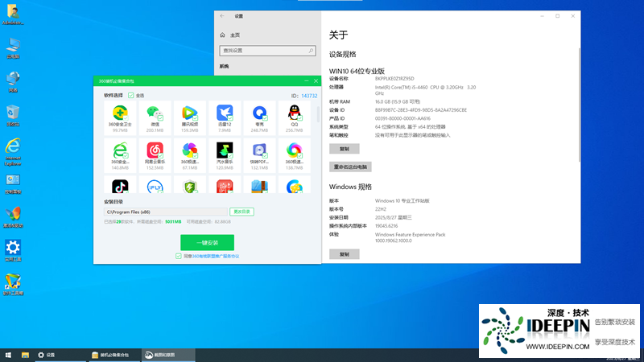644x362 pixels.
Task: Click the back arrow in Settings window
Action: click(222, 16)
